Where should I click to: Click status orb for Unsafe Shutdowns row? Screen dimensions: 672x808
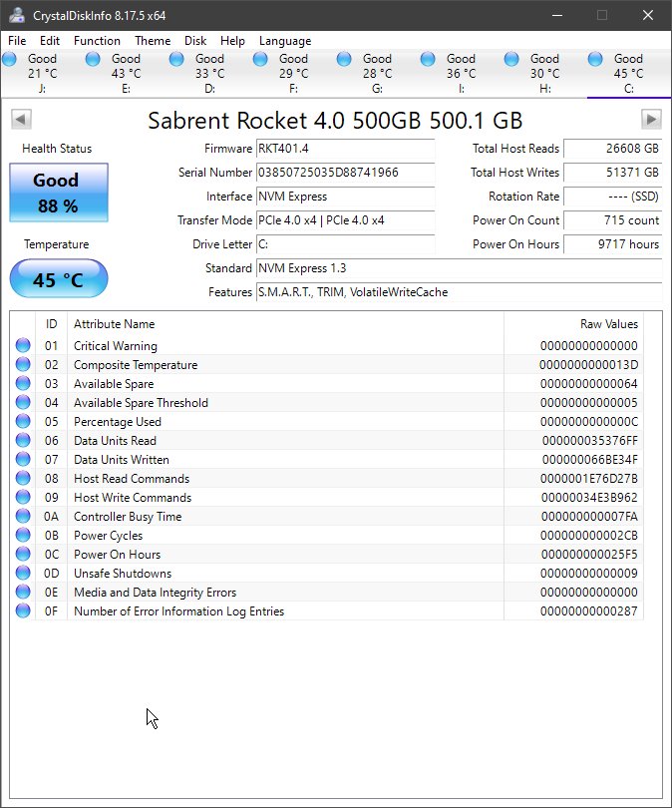click(x=23, y=573)
